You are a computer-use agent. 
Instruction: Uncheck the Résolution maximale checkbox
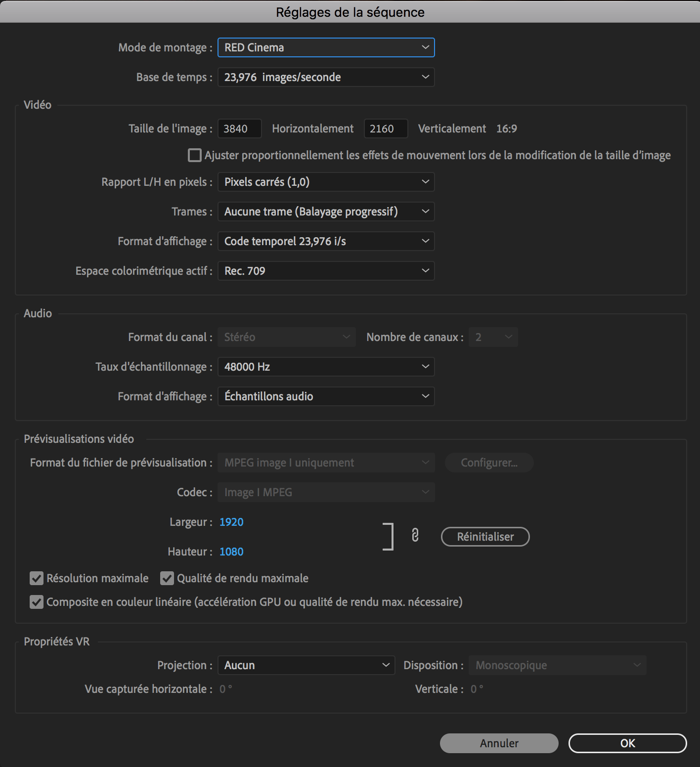point(37,578)
